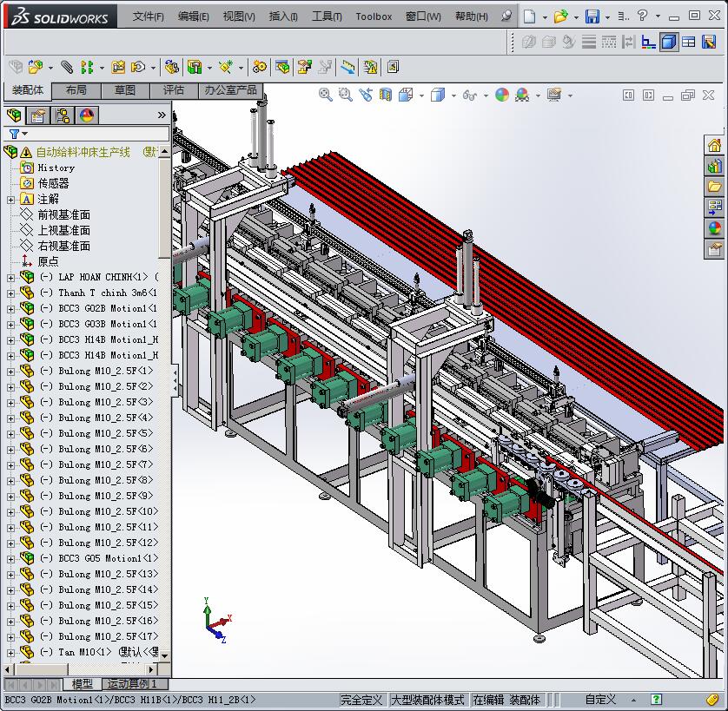Click the Section View icon
728x711 pixels.
[385, 95]
